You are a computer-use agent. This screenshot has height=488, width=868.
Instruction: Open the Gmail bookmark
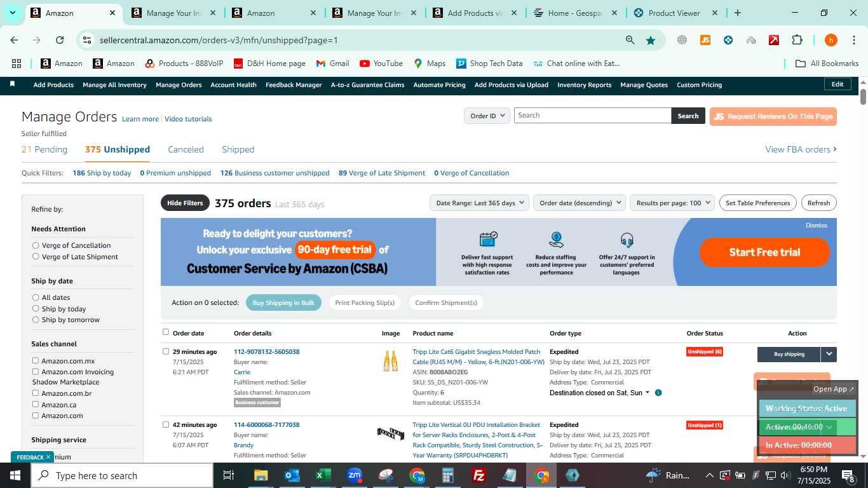[332, 64]
